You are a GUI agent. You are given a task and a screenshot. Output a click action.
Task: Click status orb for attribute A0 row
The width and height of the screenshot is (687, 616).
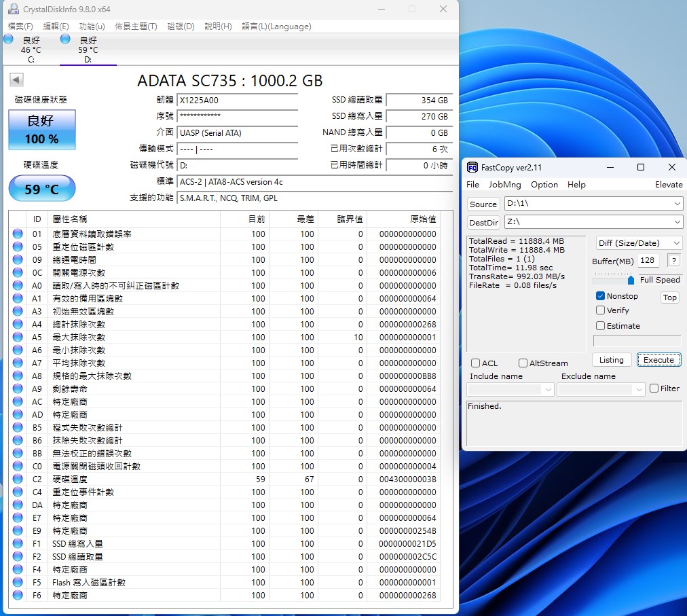click(x=18, y=285)
